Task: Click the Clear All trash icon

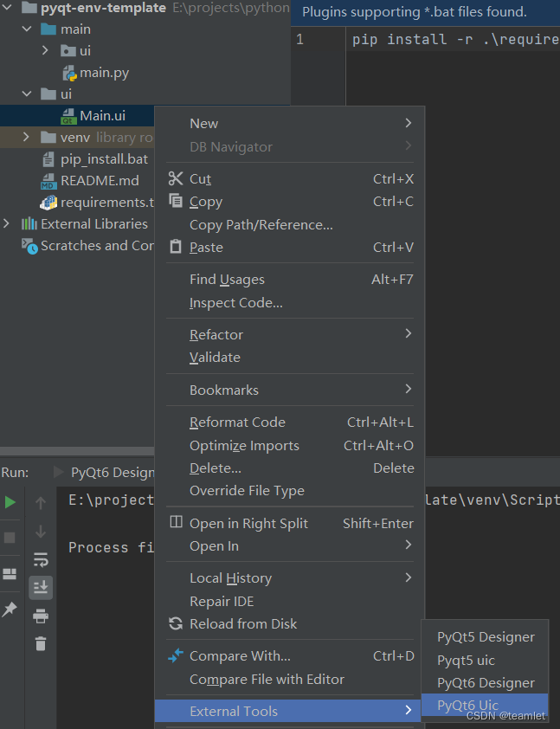Action: [41, 644]
